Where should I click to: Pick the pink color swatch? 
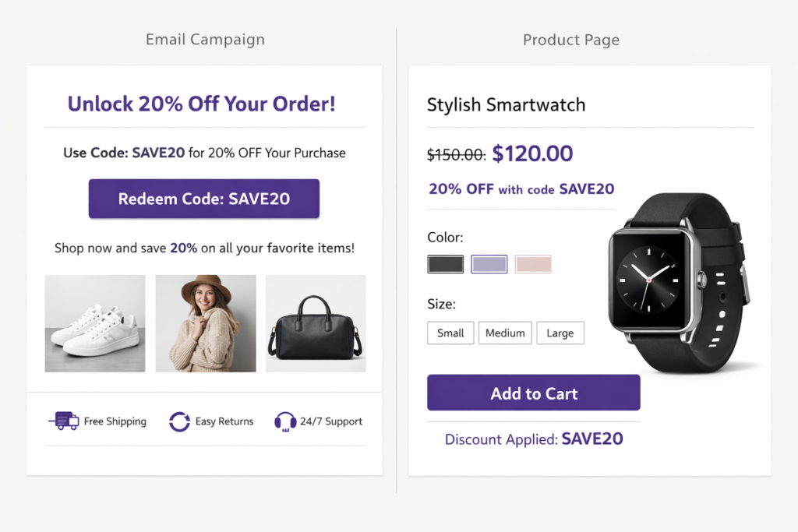point(533,263)
